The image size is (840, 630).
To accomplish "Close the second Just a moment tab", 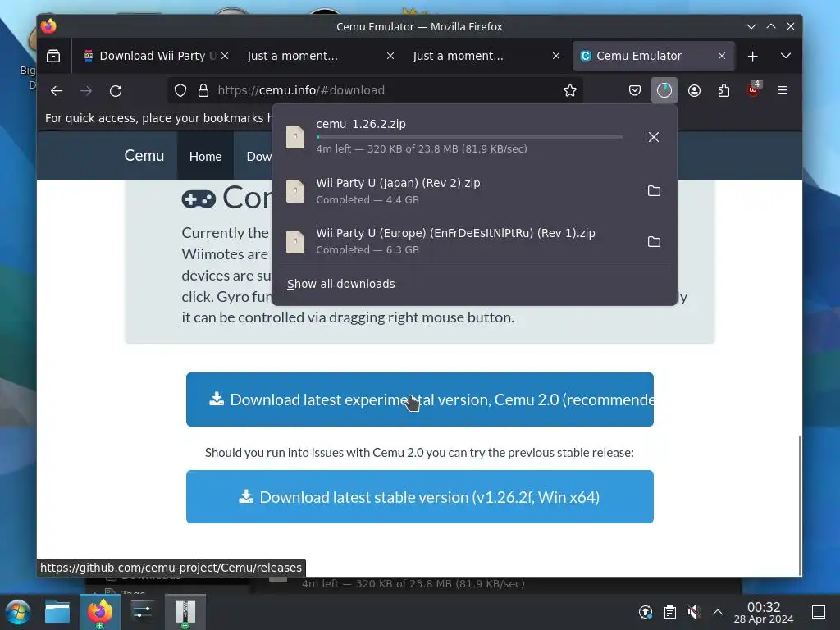I will coord(556,56).
